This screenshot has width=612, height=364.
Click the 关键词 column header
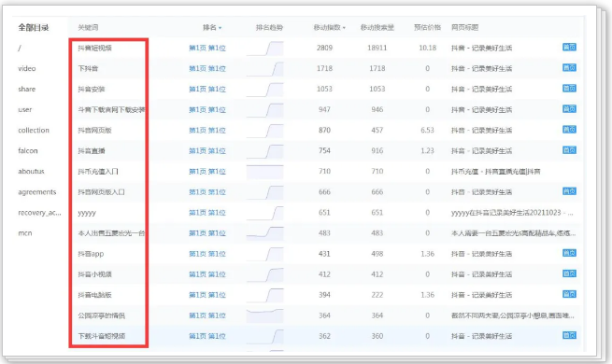coord(88,27)
